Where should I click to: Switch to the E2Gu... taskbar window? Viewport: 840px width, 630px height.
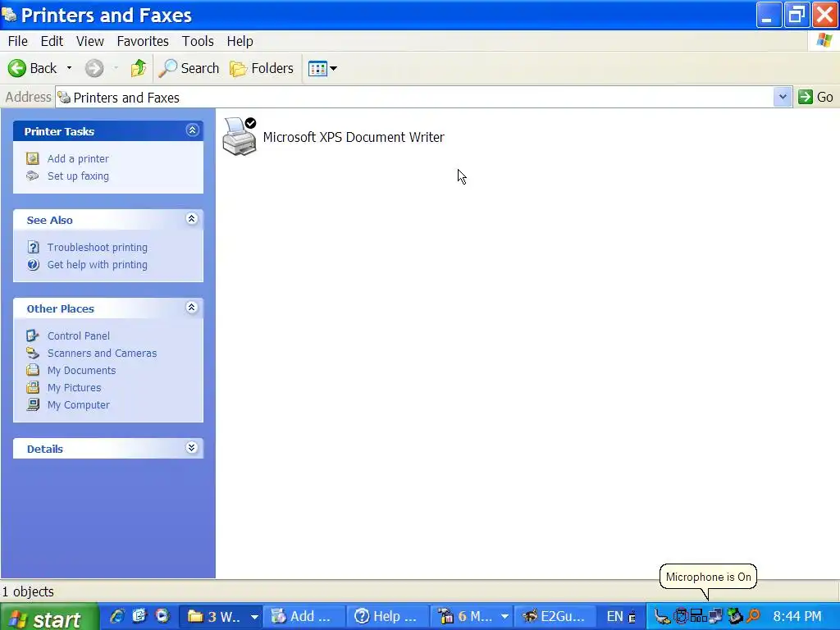click(555, 617)
